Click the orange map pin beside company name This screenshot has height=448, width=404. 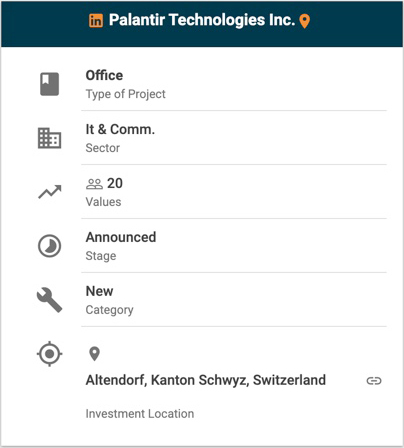304,21
